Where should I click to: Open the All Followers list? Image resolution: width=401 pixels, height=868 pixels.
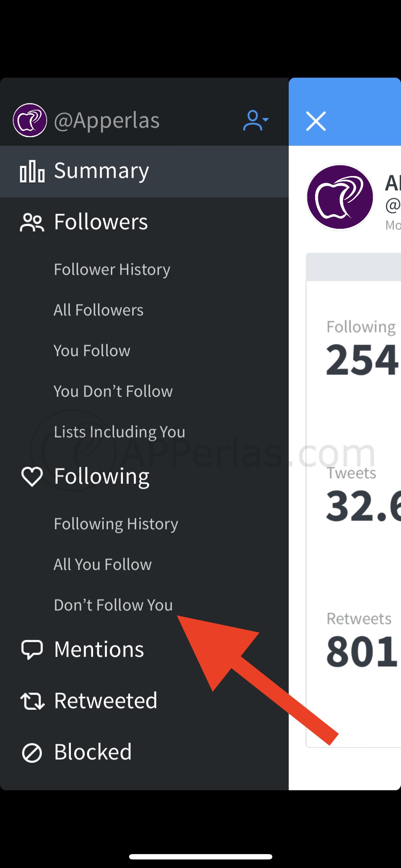coord(98,310)
